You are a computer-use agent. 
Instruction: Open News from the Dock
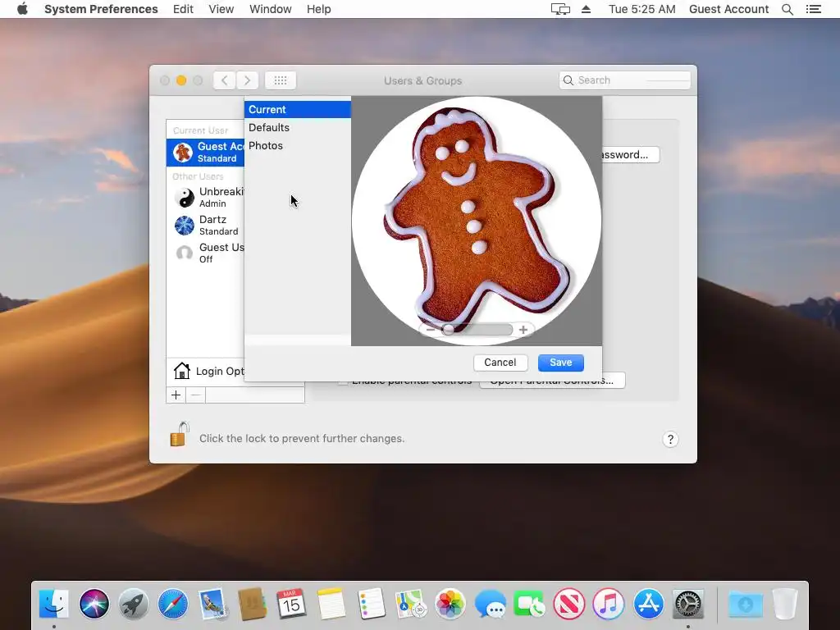(569, 604)
